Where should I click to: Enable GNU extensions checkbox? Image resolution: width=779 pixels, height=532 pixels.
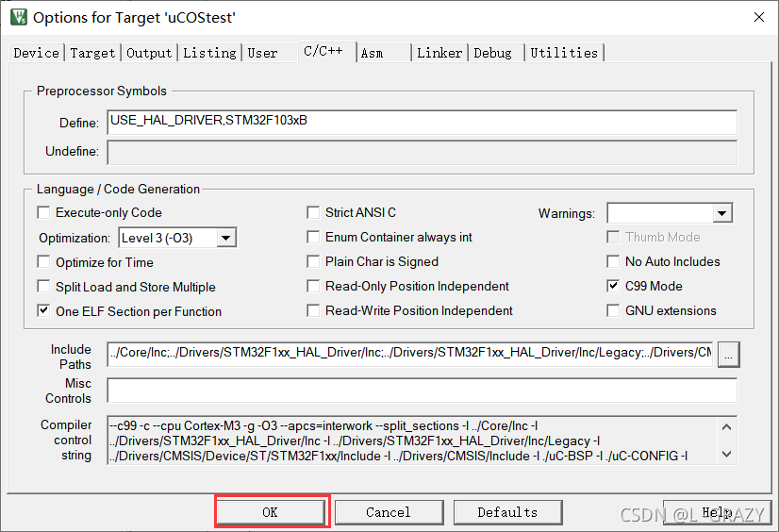(613, 310)
